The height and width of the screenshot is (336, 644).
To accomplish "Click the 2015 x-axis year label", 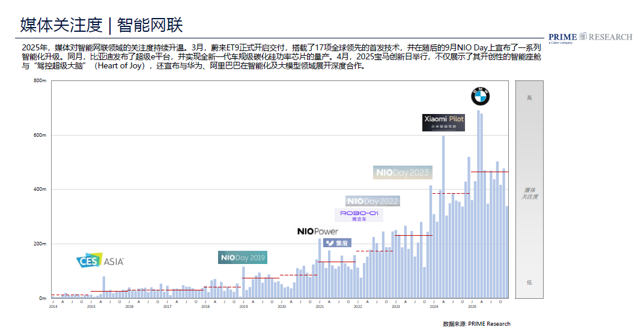I will coord(91,307).
